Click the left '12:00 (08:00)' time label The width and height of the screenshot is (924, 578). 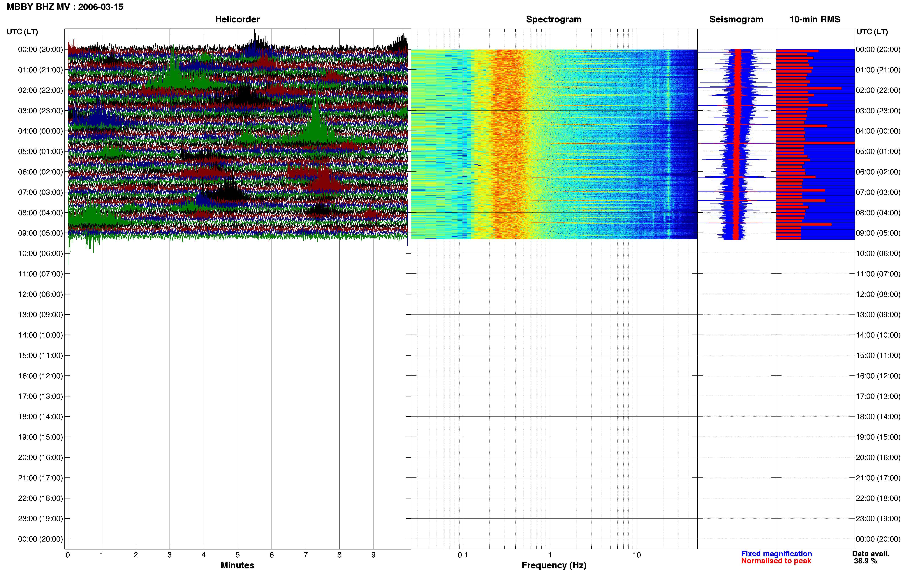click(41, 294)
